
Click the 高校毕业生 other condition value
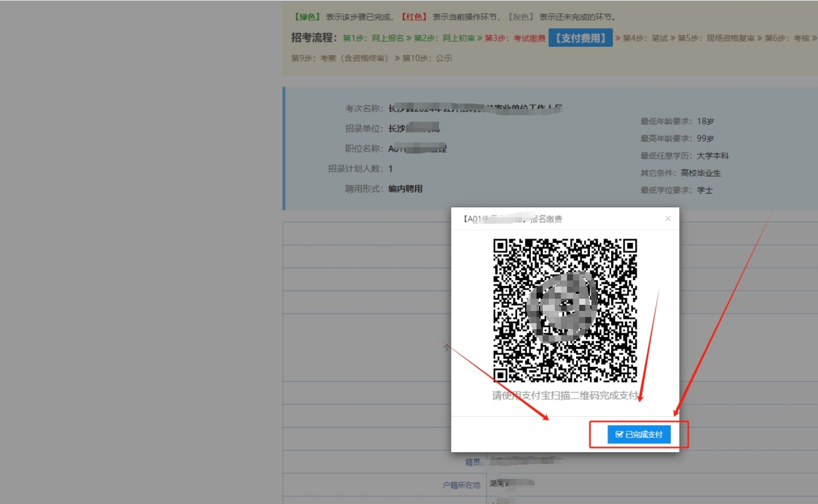pos(701,173)
